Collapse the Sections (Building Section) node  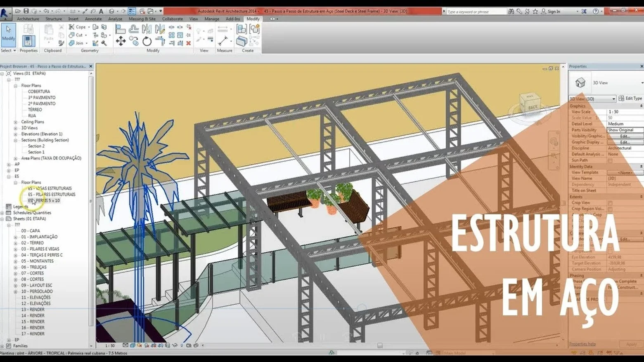click(x=16, y=140)
